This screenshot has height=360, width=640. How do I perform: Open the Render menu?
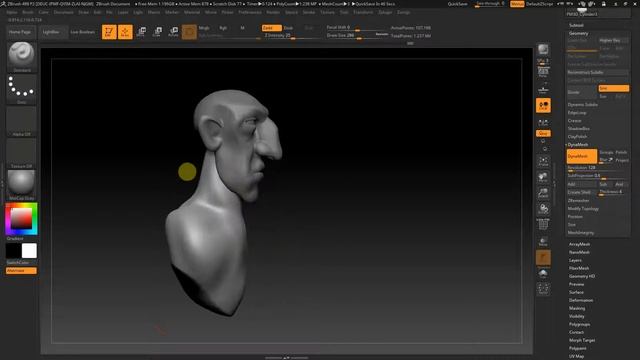(273, 12)
